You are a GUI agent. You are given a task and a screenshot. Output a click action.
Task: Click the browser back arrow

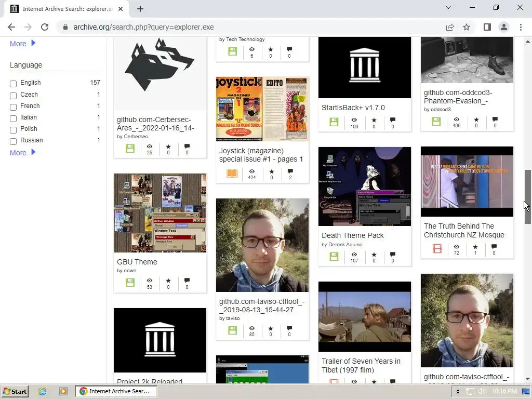[x=11, y=27]
